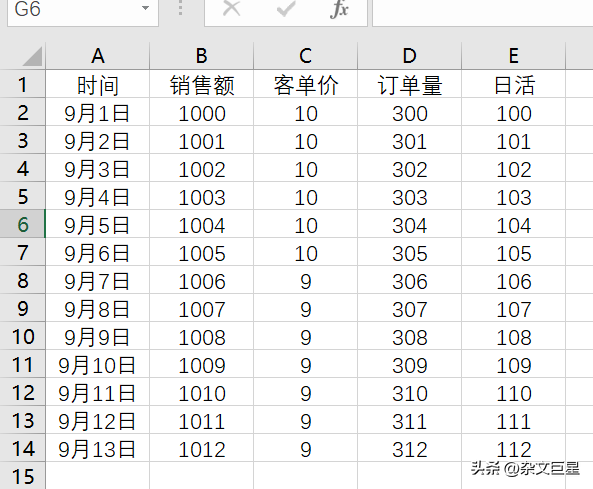
Task: Click the cell labeled 时间
Action: (98, 84)
